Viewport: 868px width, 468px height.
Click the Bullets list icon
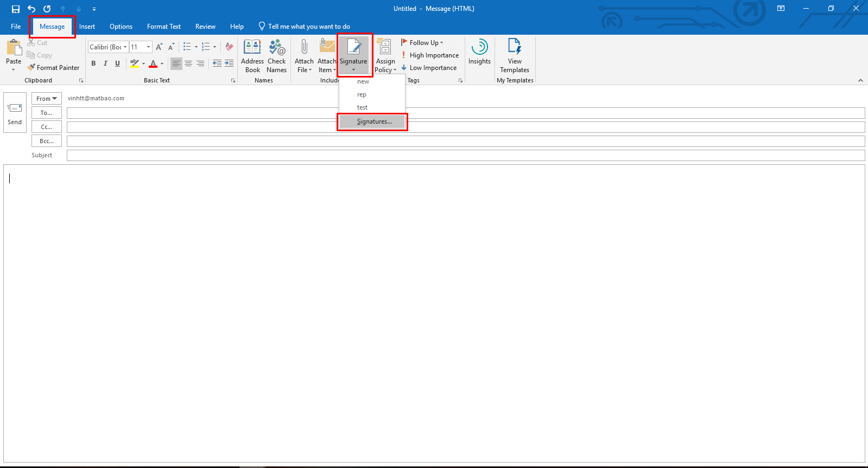(187, 47)
